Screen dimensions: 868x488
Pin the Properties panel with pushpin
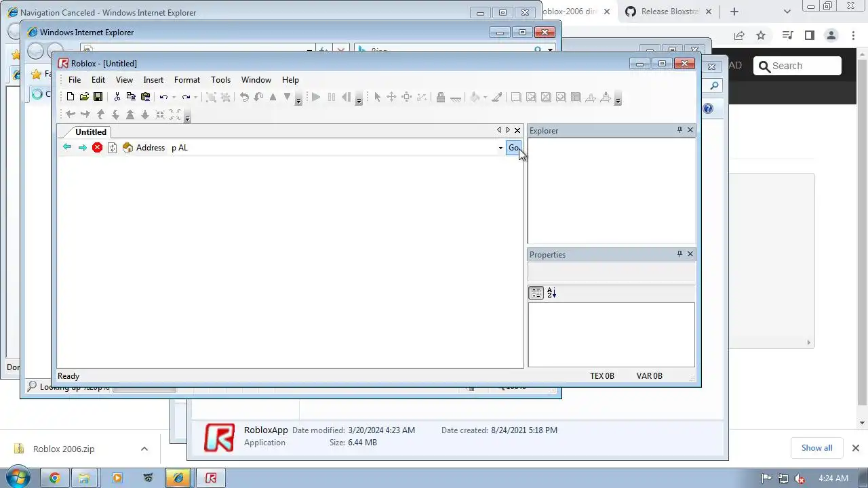tap(679, 254)
